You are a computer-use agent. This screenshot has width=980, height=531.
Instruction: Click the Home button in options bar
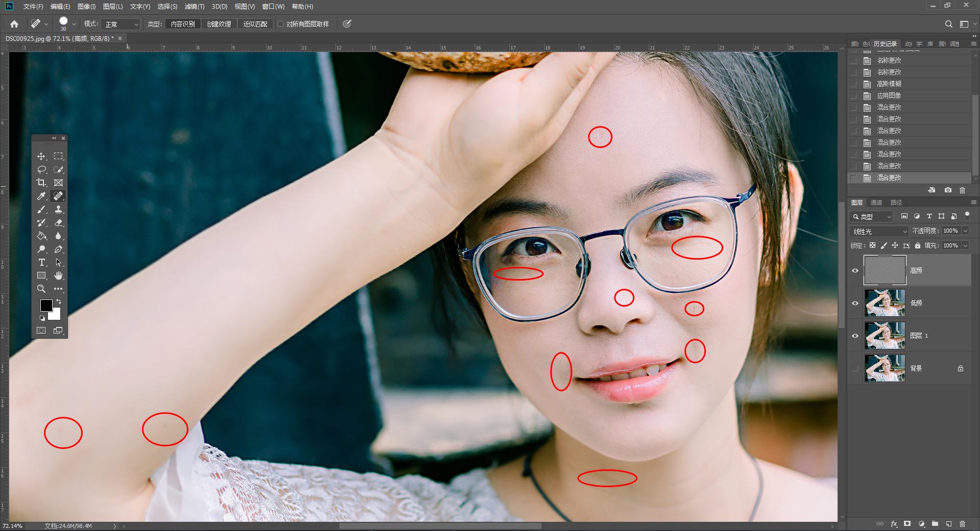[x=14, y=24]
